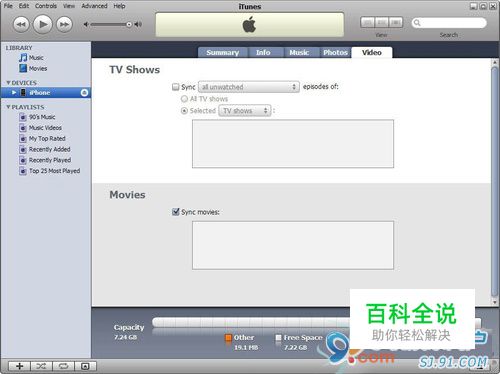Click the Play button

coord(43,24)
